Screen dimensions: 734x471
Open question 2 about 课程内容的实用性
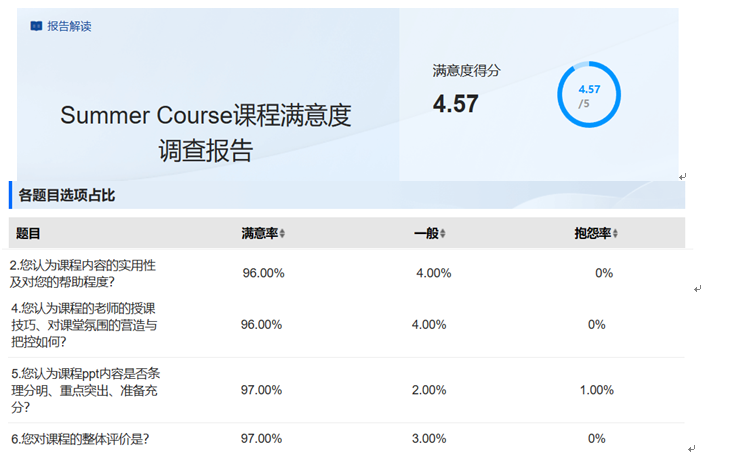[x=83, y=273]
